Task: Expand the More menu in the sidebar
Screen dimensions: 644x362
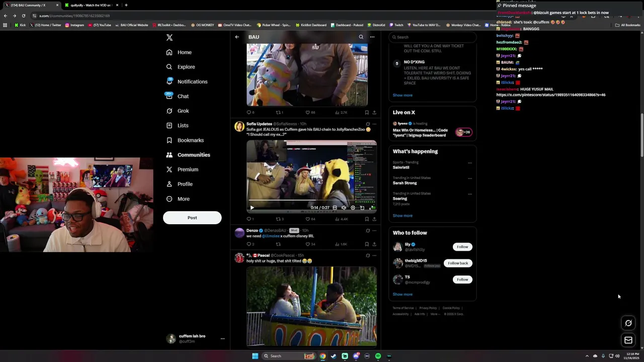Action: 178,199
